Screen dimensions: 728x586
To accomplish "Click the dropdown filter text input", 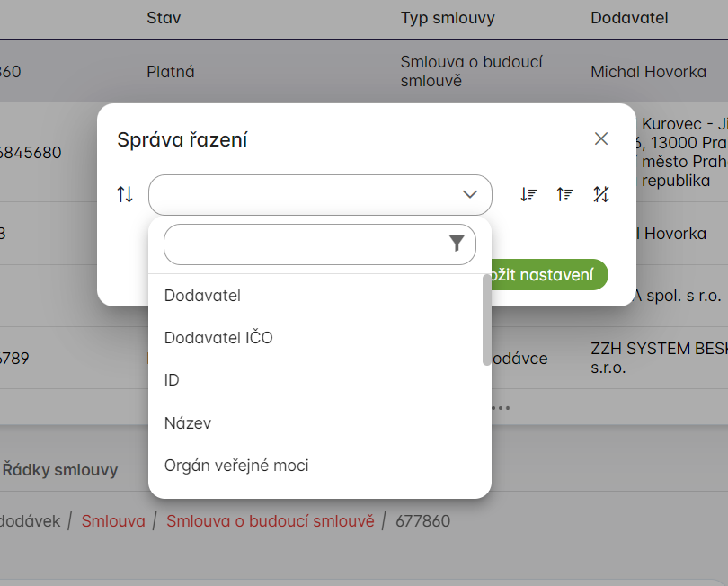I will click(304, 244).
